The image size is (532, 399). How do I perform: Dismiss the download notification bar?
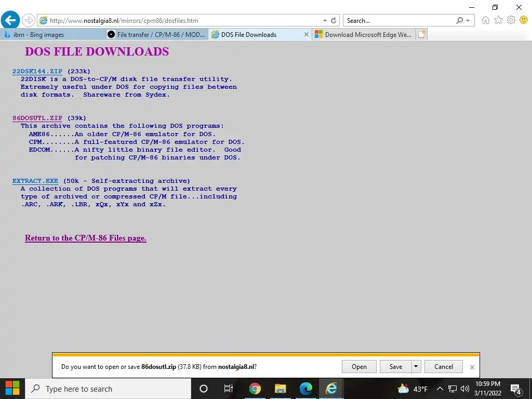click(472, 367)
